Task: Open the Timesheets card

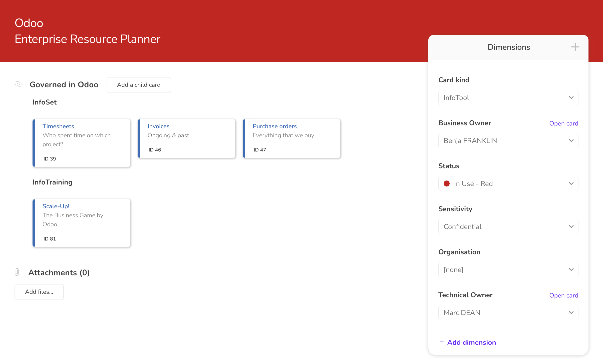Action: pyautogui.click(x=58, y=126)
